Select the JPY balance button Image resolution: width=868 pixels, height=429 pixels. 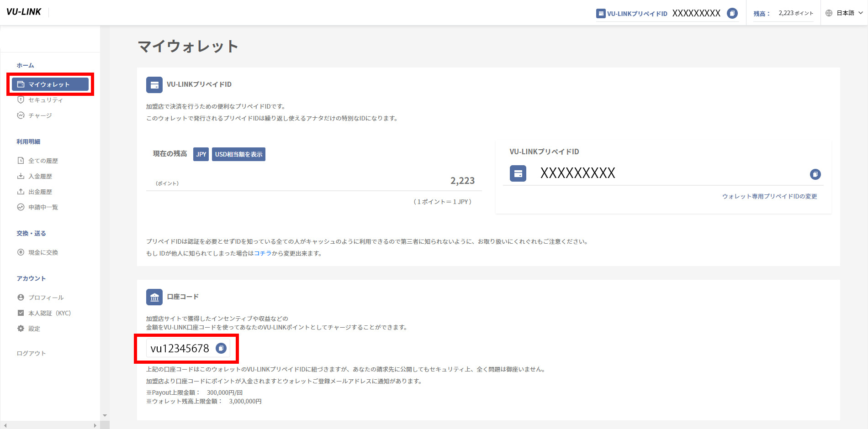pyautogui.click(x=201, y=154)
